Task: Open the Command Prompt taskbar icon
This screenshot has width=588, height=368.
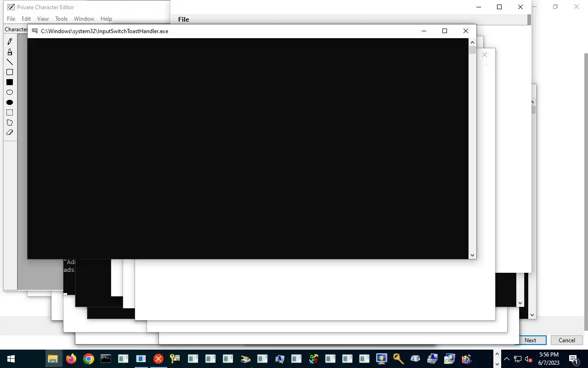Action: [x=106, y=359]
